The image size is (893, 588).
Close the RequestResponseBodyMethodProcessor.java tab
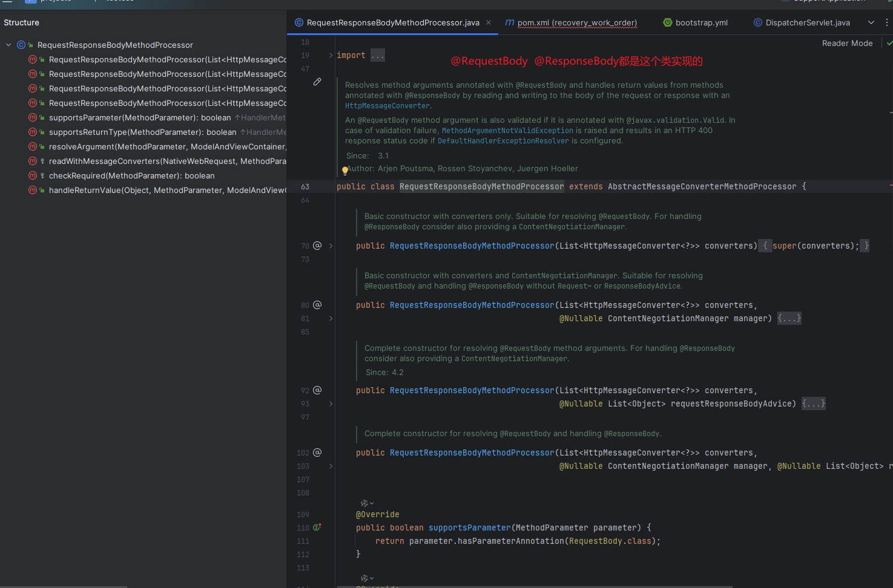(489, 22)
